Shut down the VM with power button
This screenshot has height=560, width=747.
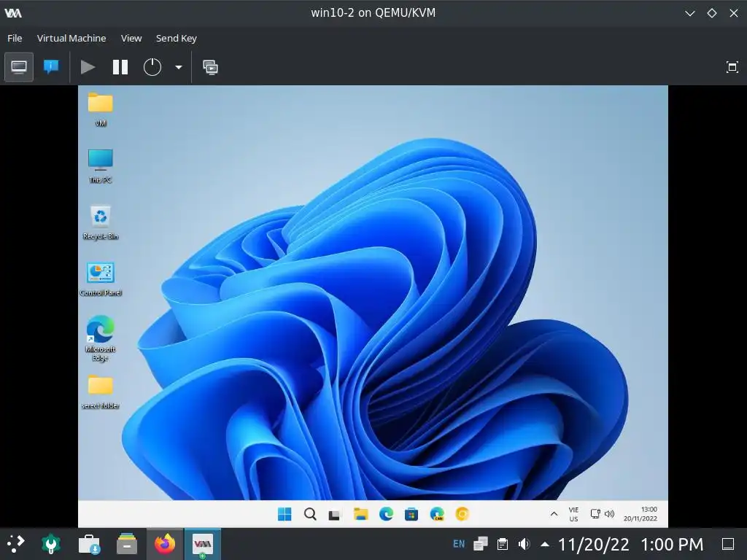click(x=152, y=67)
